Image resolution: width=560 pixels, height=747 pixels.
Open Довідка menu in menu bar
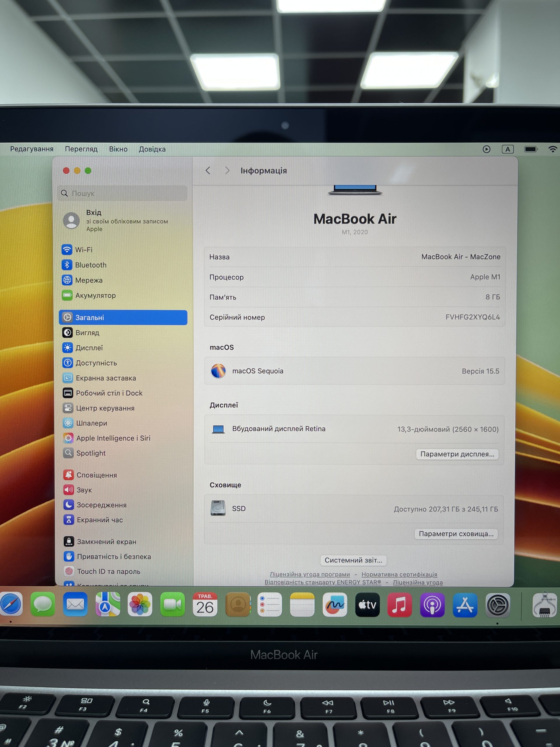152,149
